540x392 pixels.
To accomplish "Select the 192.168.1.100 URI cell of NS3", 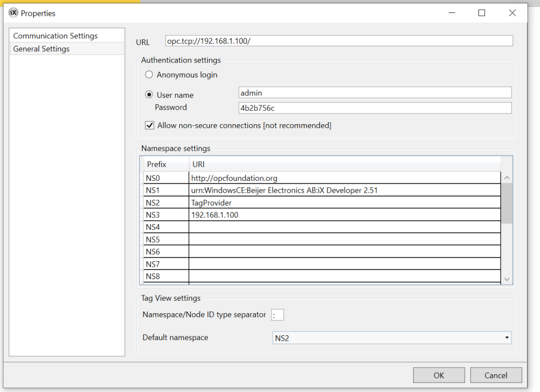I will tap(345, 214).
